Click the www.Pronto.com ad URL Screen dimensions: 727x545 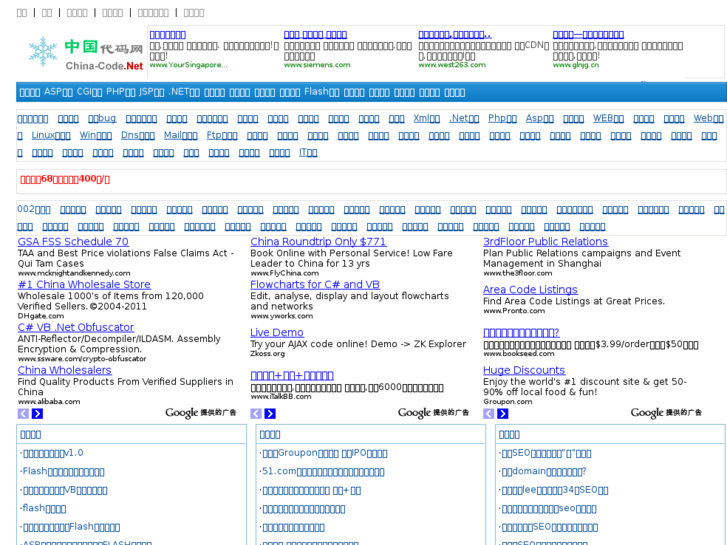tap(514, 311)
